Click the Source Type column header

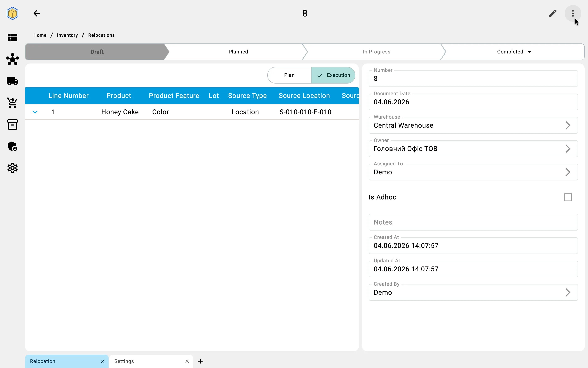coord(247,96)
